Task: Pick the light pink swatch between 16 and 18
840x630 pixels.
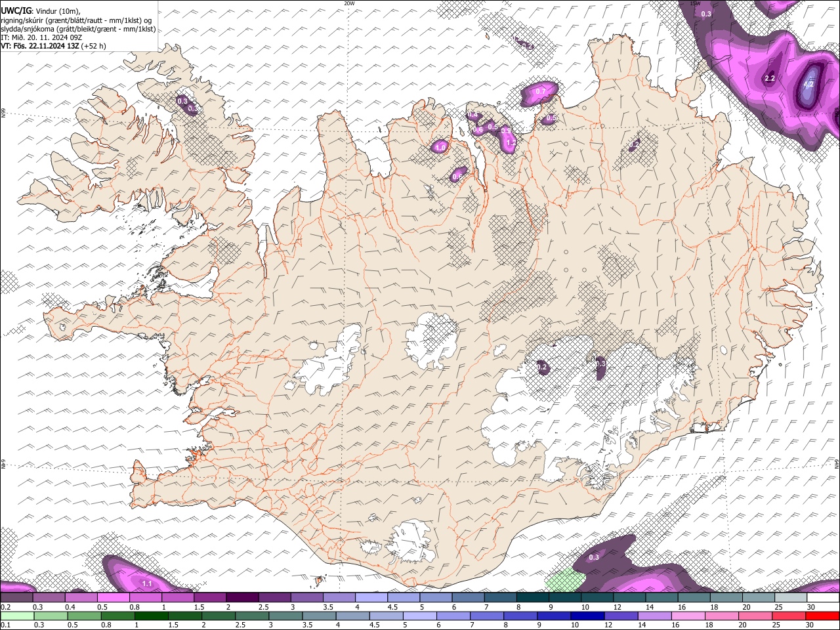Action: (688, 616)
